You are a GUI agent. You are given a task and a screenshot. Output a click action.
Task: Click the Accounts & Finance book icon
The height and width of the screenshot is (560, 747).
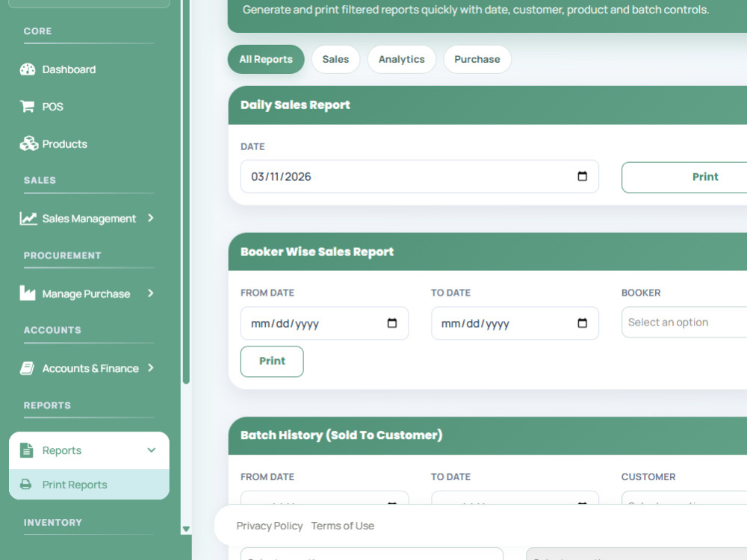click(x=27, y=368)
